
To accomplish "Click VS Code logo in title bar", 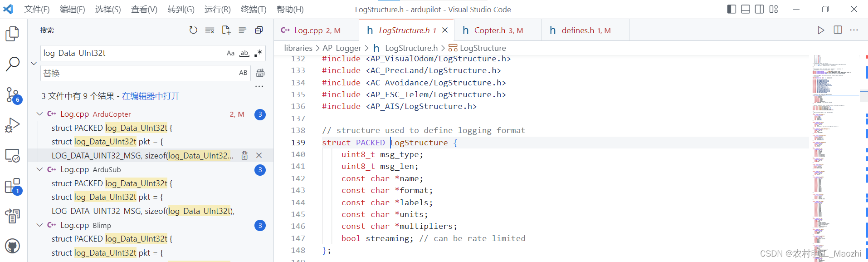I will point(9,9).
